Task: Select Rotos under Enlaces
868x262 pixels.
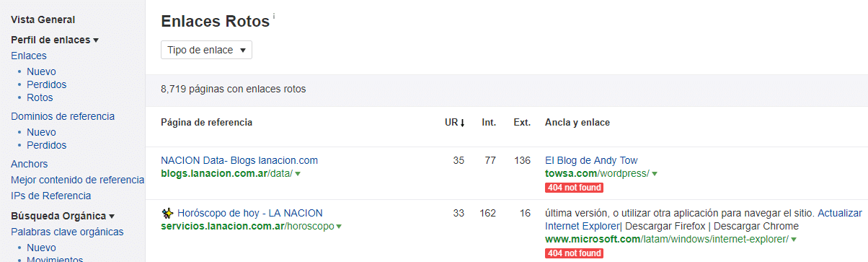Action: click(x=40, y=97)
